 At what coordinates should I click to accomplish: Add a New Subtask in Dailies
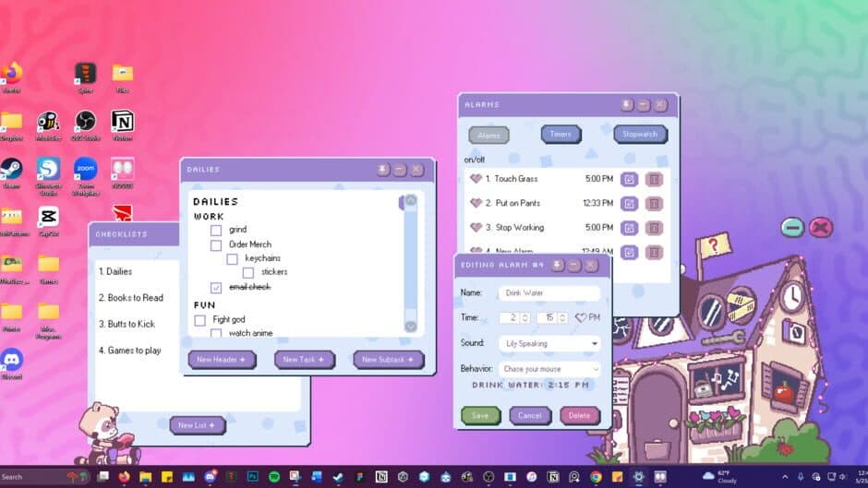click(388, 360)
